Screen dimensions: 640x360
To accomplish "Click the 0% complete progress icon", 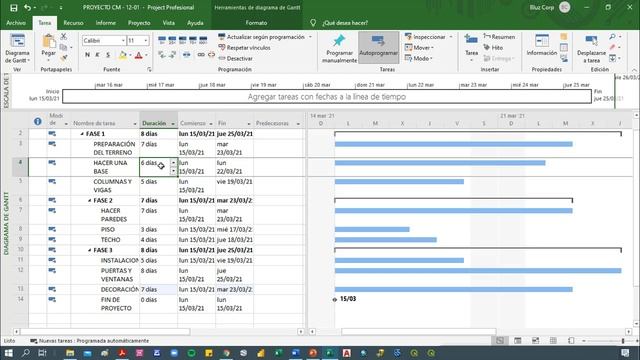I will 162,40.
